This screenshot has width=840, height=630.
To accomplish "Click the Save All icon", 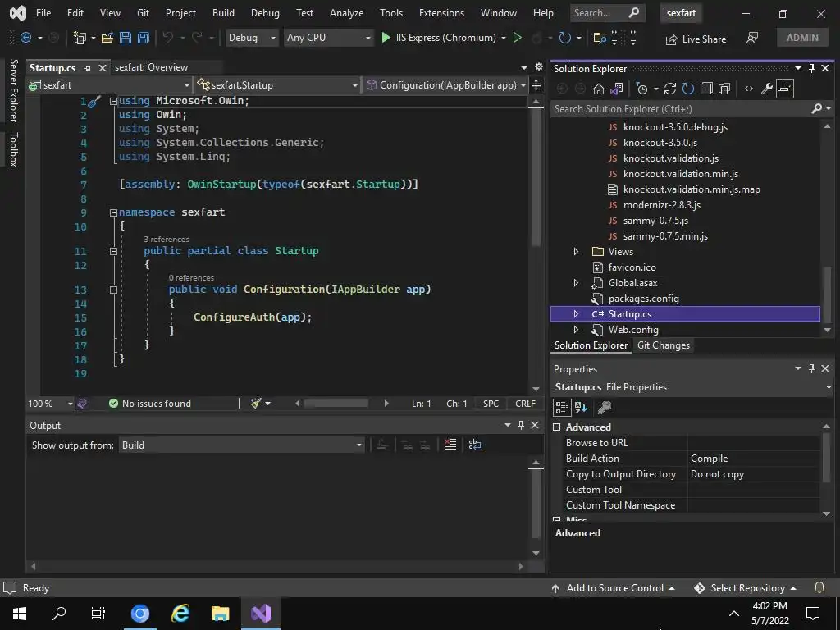I will tap(143, 38).
